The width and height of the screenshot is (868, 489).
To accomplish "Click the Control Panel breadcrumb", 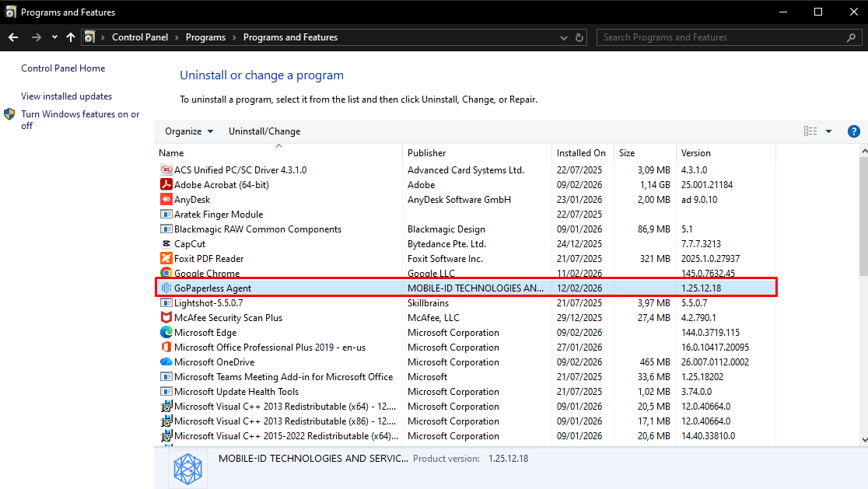I will click(x=140, y=37).
